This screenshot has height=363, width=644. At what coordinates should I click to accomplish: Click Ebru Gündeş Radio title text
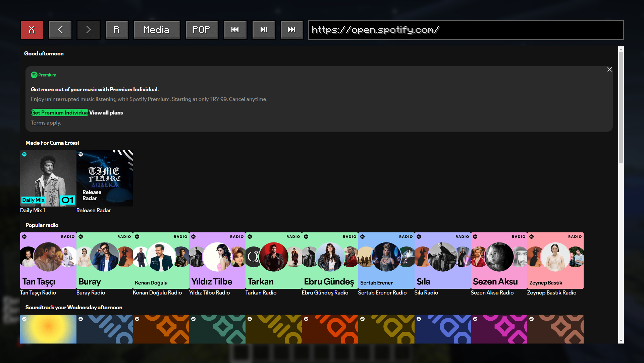pos(325,293)
